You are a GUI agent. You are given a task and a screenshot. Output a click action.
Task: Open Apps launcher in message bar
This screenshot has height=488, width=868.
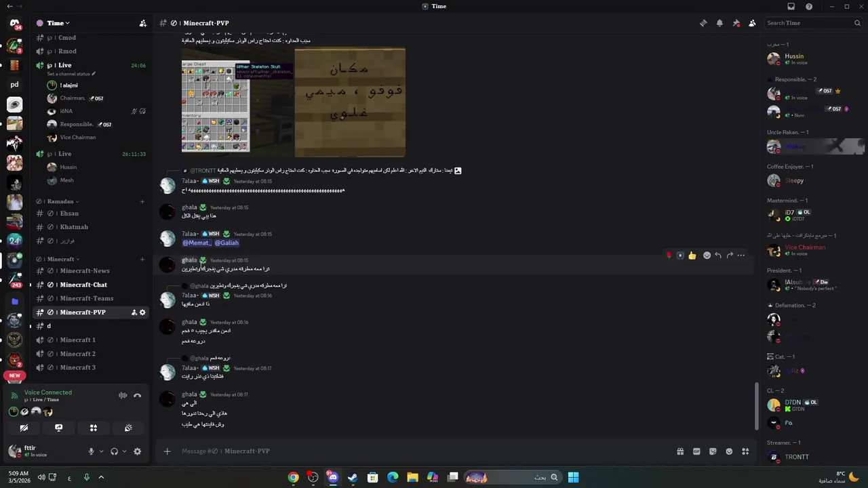click(x=745, y=451)
